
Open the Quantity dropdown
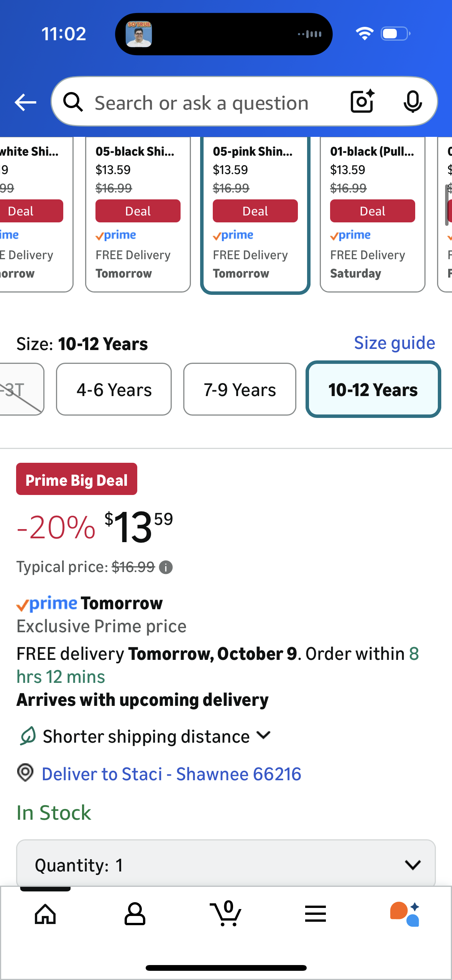point(225,865)
